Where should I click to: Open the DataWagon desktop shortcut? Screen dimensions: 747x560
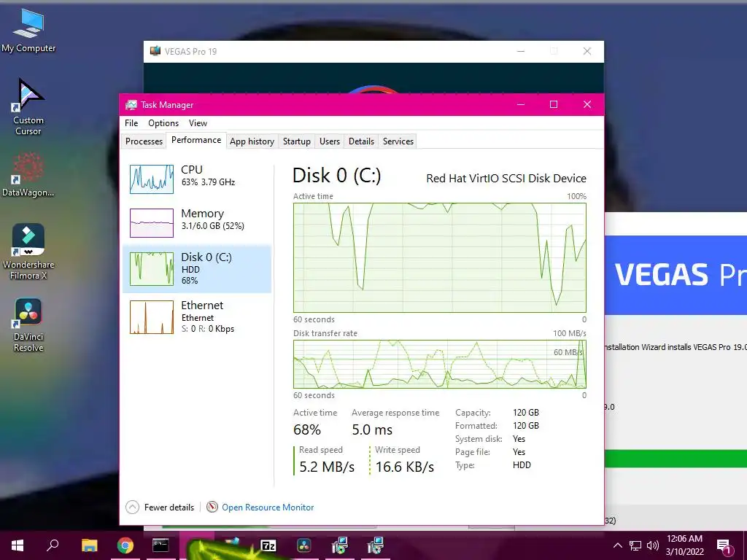point(28,174)
